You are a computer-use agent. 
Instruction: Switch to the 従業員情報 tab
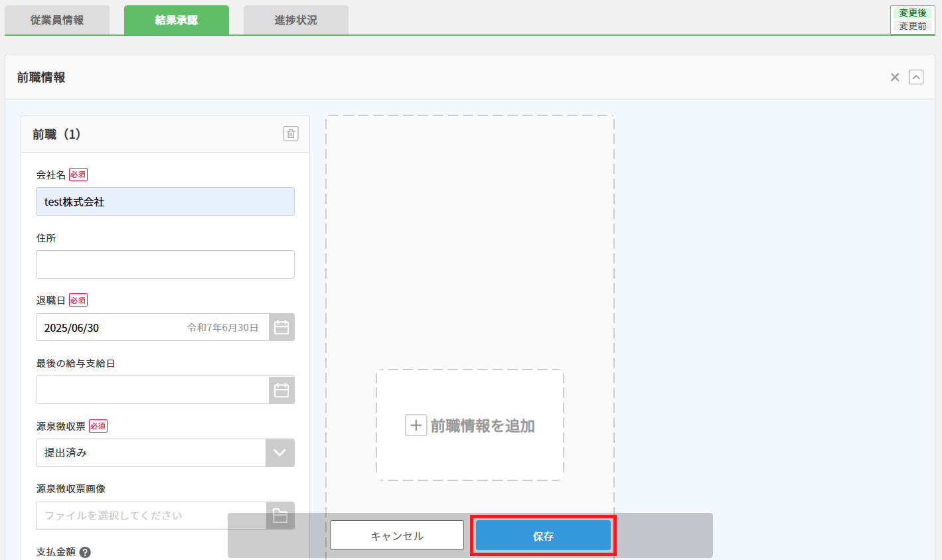(57, 20)
